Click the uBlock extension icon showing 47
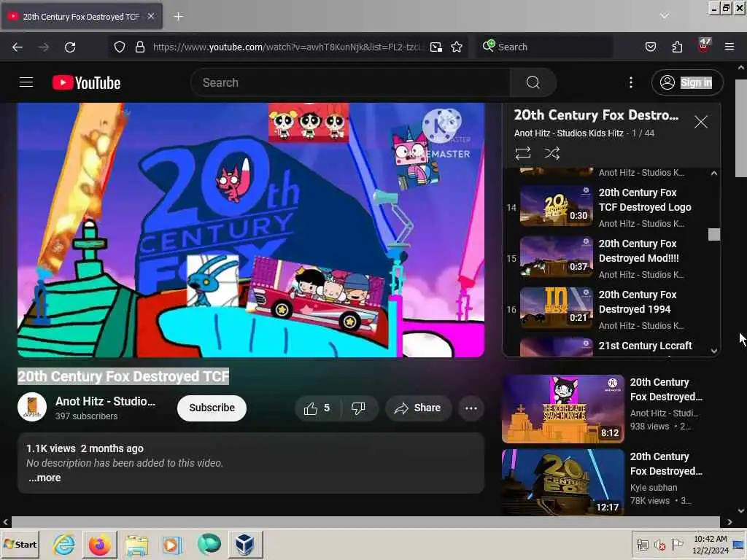 coord(704,46)
